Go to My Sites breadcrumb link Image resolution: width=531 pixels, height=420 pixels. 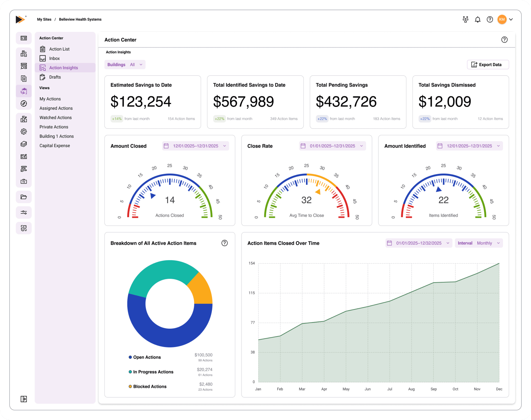44,19
